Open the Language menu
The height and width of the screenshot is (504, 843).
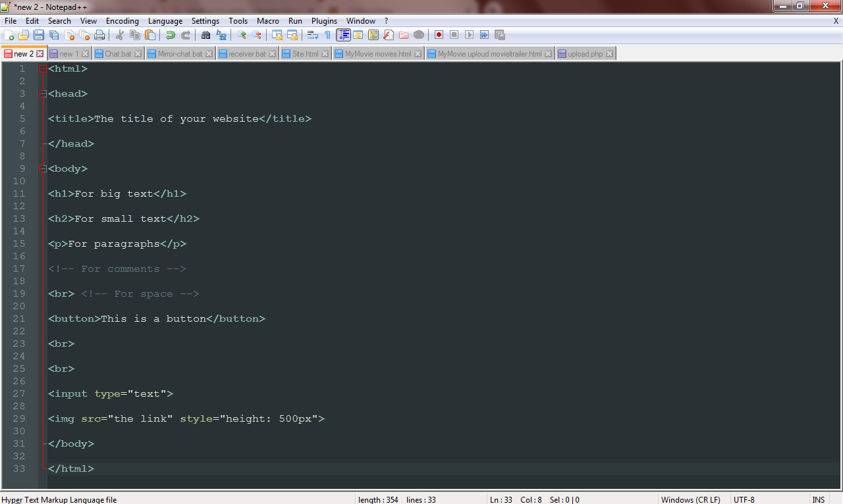pyautogui.click(x=165, y=20)
